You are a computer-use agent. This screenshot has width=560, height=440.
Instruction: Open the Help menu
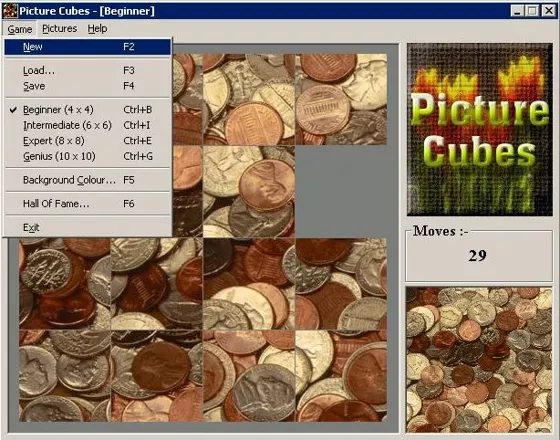coord(97,29)
